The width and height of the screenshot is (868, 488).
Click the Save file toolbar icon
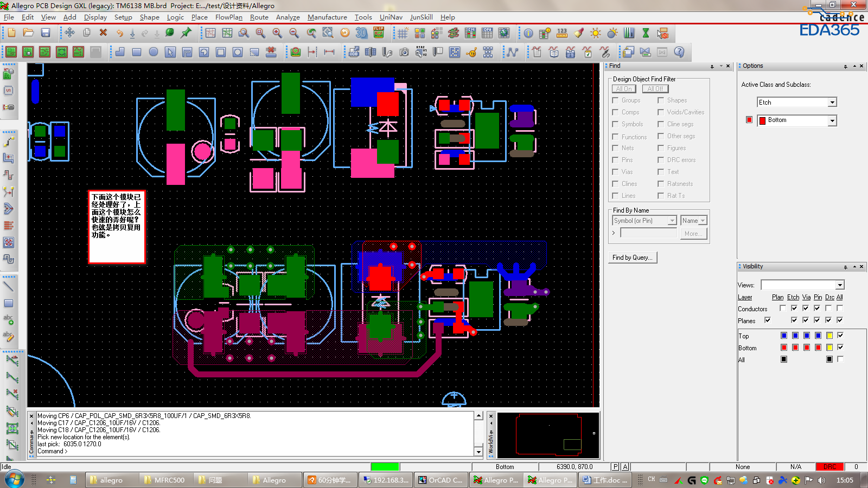[46, 33]
